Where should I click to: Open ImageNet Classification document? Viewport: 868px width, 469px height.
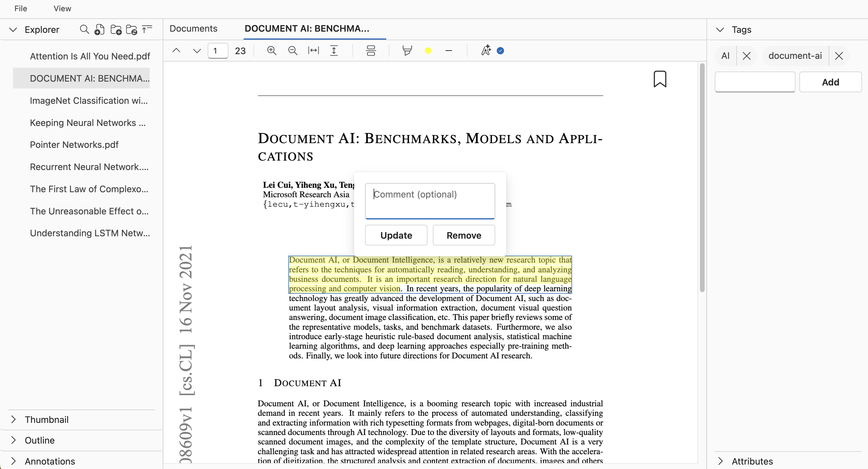pyautogui.click(x=89, y=101)
